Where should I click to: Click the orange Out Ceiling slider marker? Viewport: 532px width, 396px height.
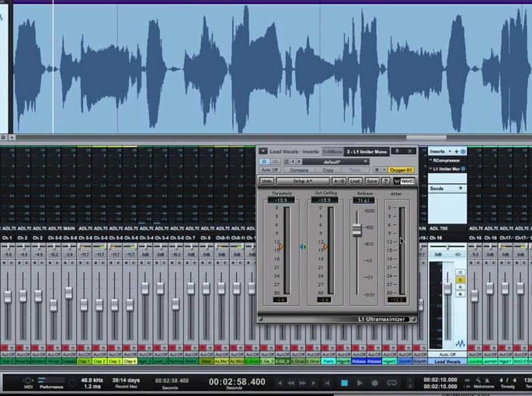point(325,247)
